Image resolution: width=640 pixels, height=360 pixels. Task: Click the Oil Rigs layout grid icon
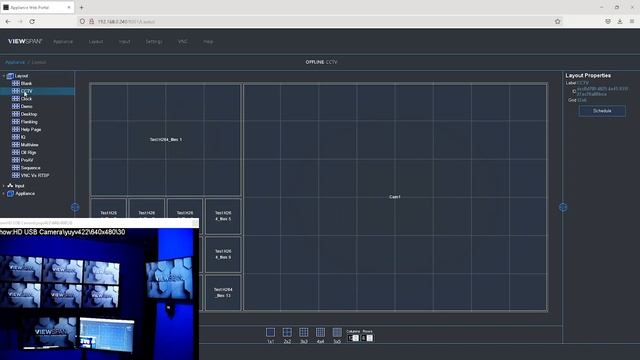(x=16, y=152)
